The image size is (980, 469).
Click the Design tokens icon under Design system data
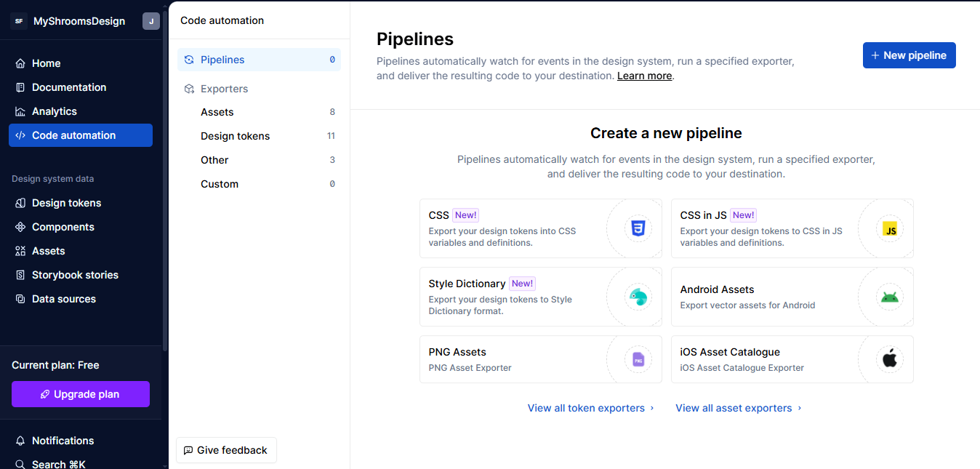pyautogui.click(x=20, y=203)
